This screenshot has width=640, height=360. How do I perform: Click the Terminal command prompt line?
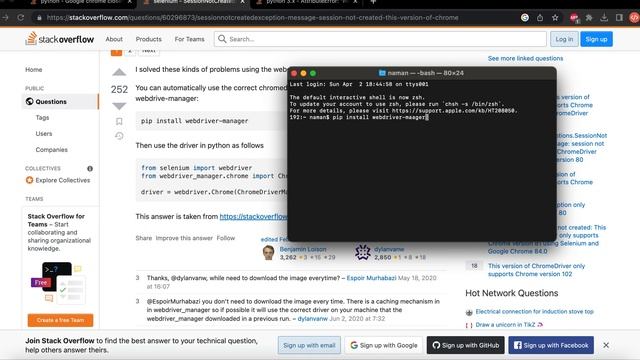(x=359, y=117)
